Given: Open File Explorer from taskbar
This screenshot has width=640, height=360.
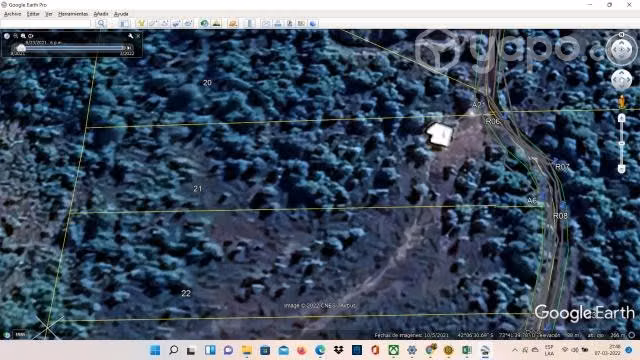Looking at the screenshot, I should tap(247, 350).
